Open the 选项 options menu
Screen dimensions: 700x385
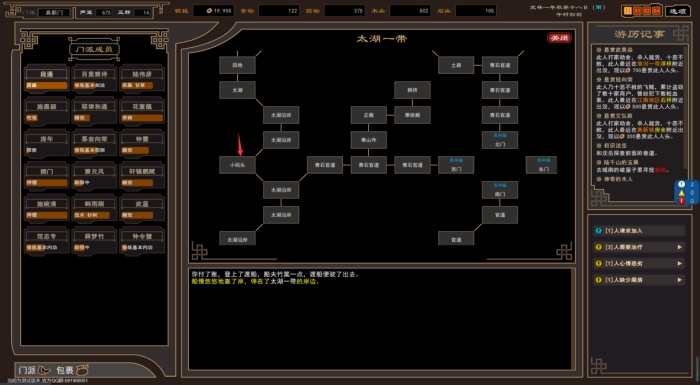677,11
